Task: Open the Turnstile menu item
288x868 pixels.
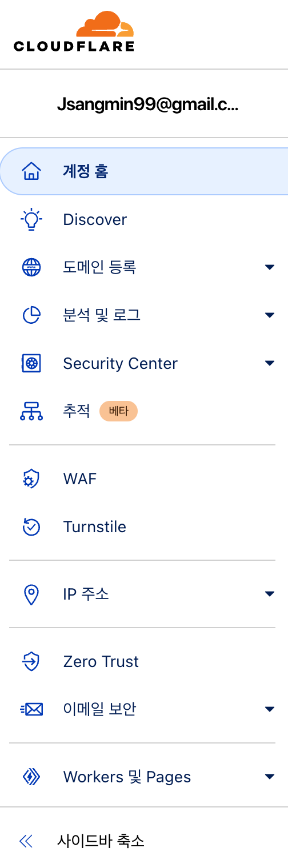Action: [144, 527]
